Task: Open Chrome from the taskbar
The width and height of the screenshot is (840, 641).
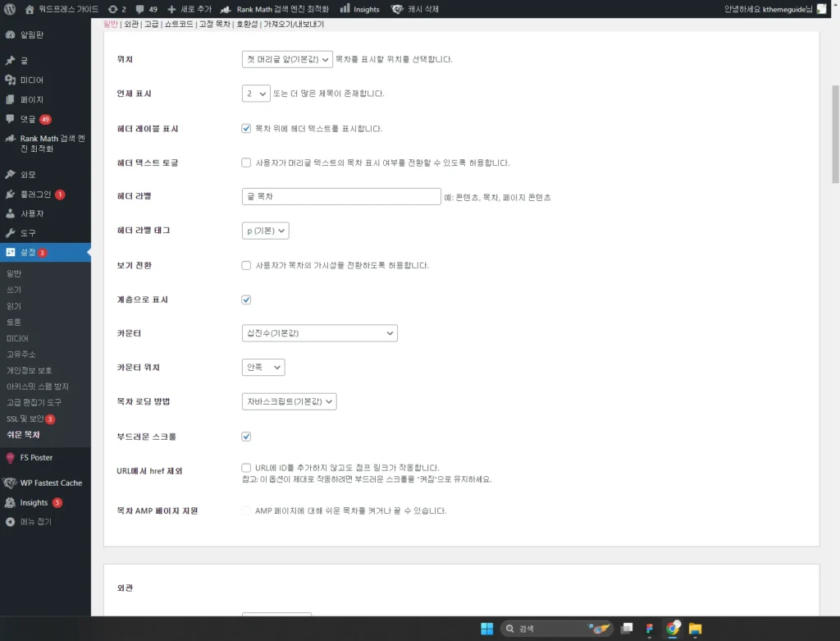Action: pyautogui.click(x=673, y=628)
